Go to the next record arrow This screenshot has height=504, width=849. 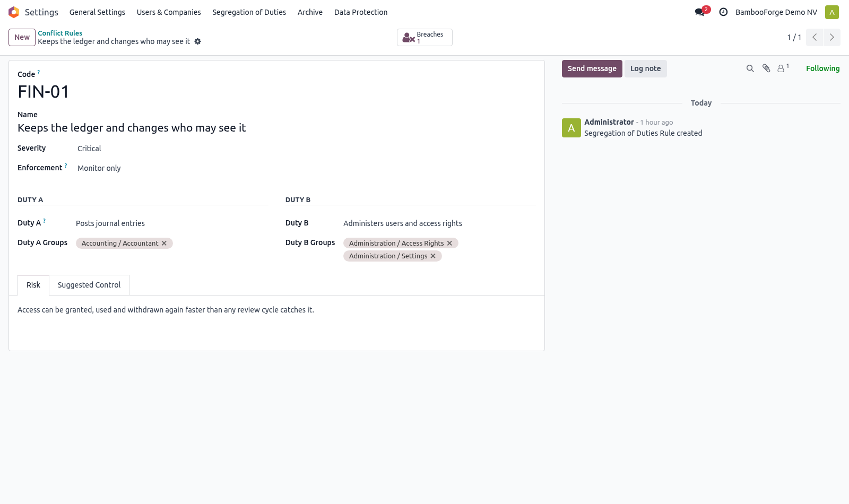point(831,37)
